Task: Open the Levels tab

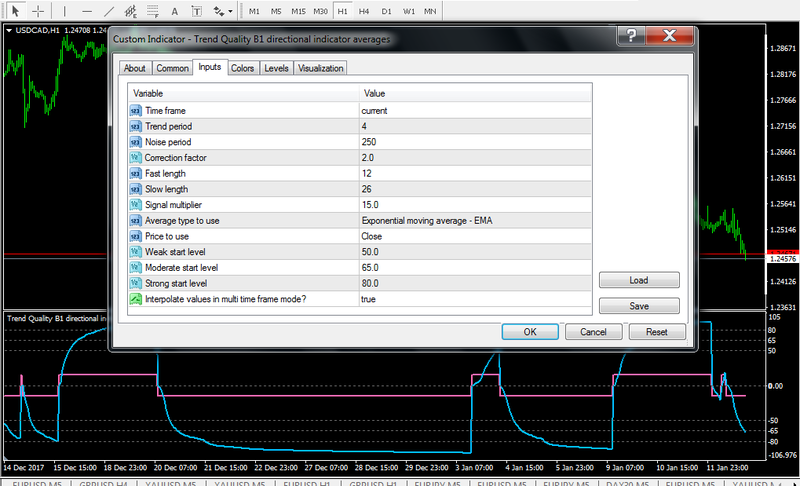Action: pos(276,68)
